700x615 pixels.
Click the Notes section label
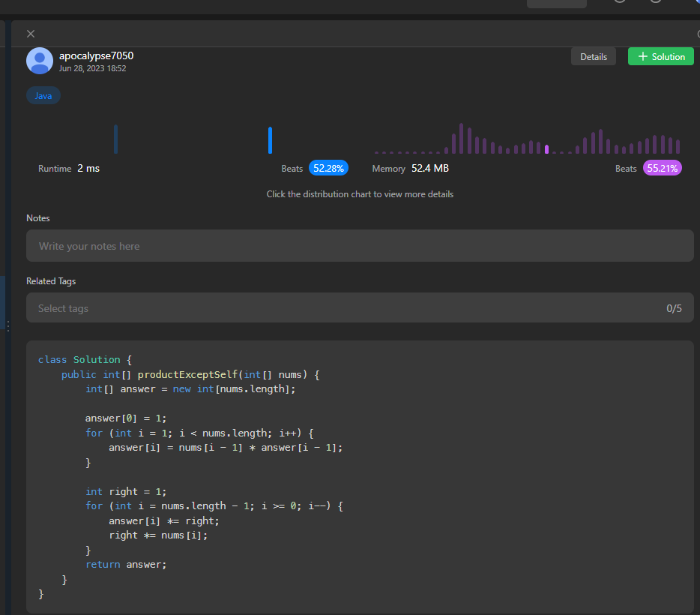[x=38, y=218]
